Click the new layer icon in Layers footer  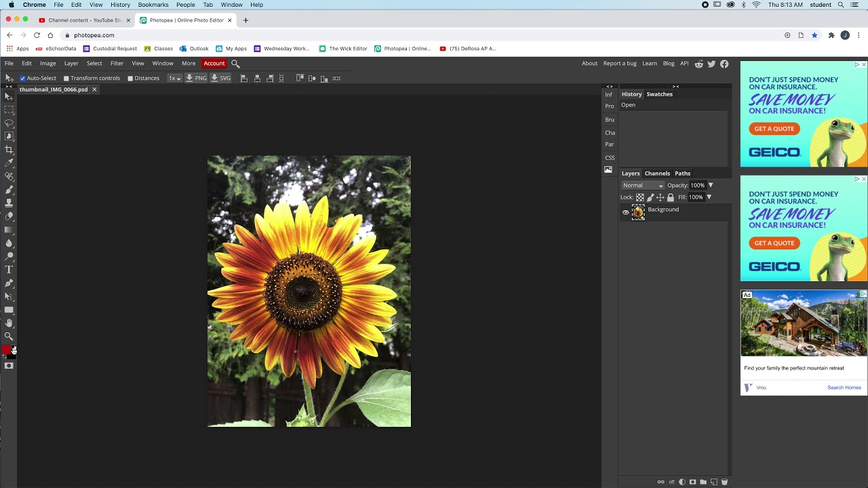pyautogui.click(x=713, y=482)
